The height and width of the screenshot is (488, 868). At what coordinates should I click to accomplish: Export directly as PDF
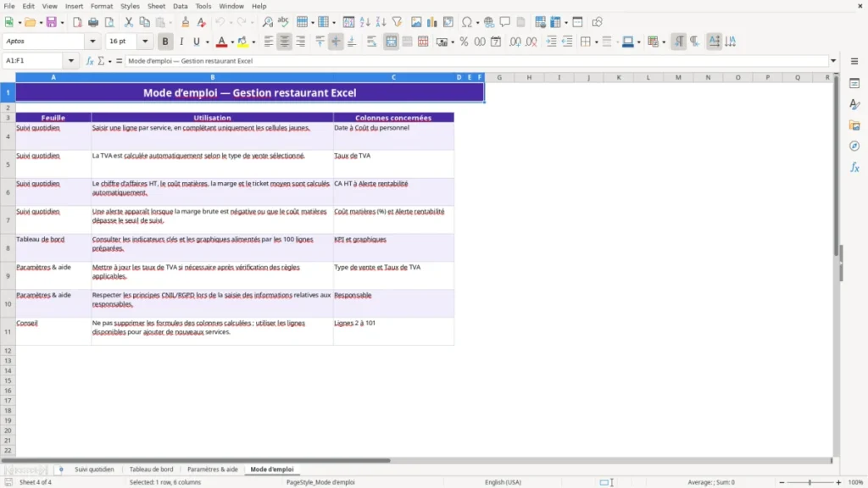click(x=77, y=22)
